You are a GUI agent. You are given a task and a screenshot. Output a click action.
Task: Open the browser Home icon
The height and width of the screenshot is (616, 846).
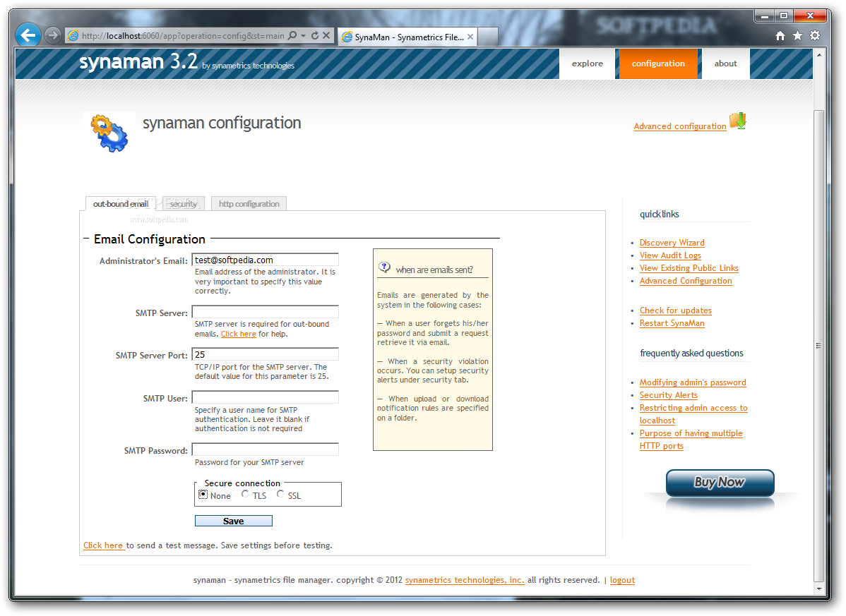[x=780, y=35]
